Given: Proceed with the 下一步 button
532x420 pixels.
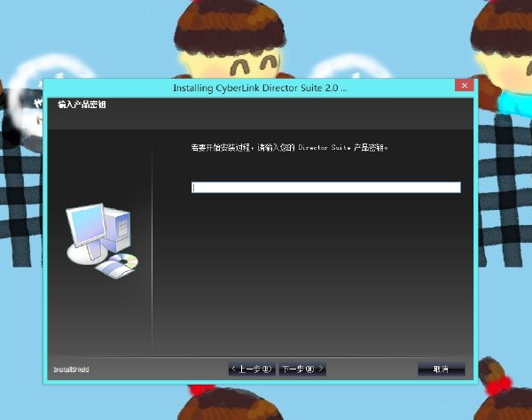Looking at the screenshot, I should click(302, 369).
